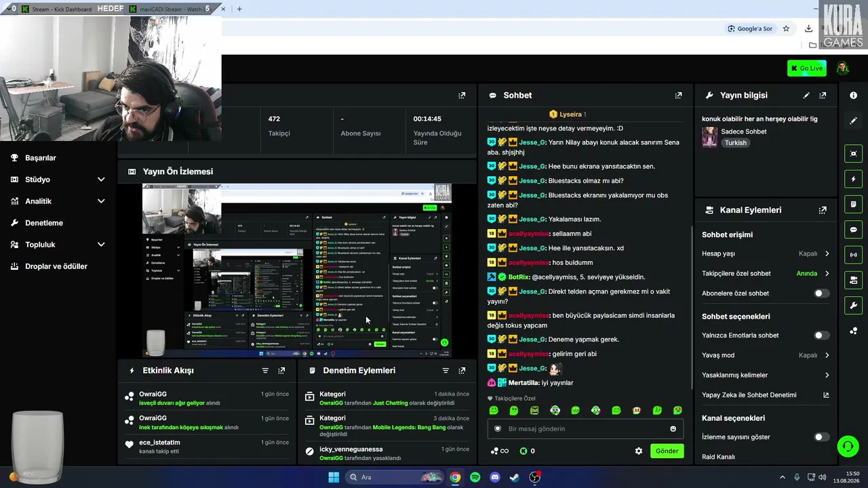Click the Go Live button
Screen dimensions: 868x488
tap(807, 68)
